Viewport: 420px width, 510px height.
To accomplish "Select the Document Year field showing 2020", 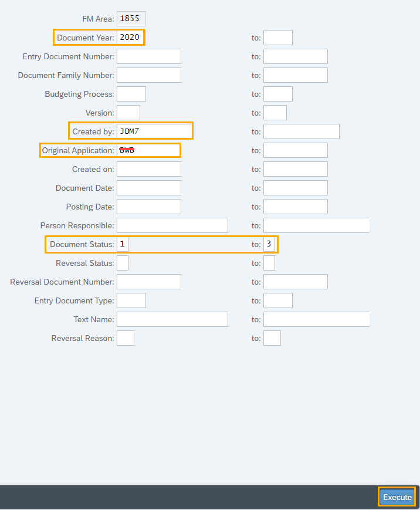I will (130, 37).
